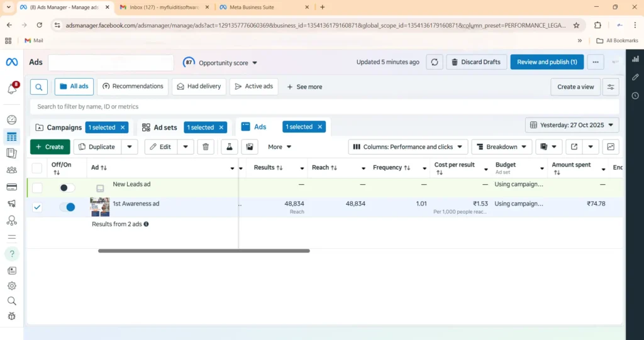Open Columns: Performance and clicks dropdown

[408, 146]
